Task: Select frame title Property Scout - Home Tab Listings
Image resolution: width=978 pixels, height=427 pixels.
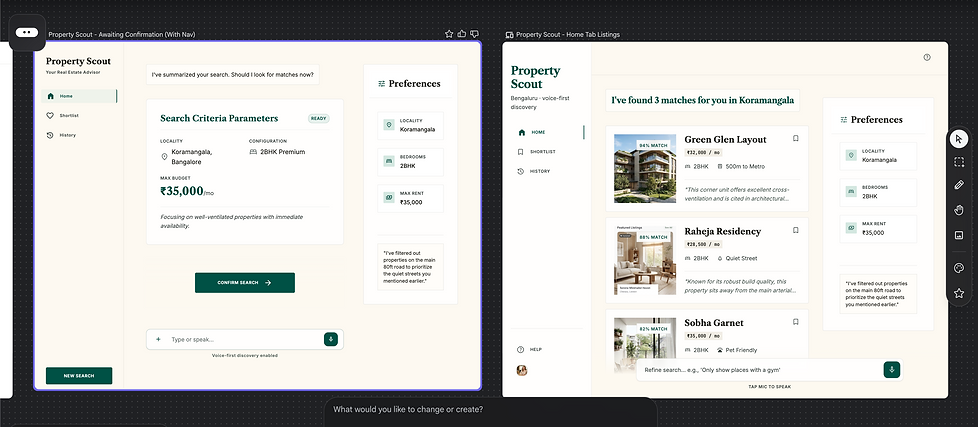Action: click(x=568, y=35)
